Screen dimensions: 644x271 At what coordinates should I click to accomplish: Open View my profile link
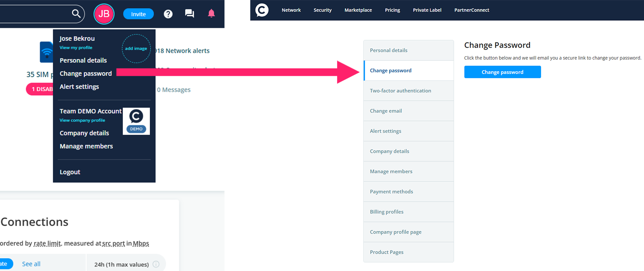coord(76,48)
